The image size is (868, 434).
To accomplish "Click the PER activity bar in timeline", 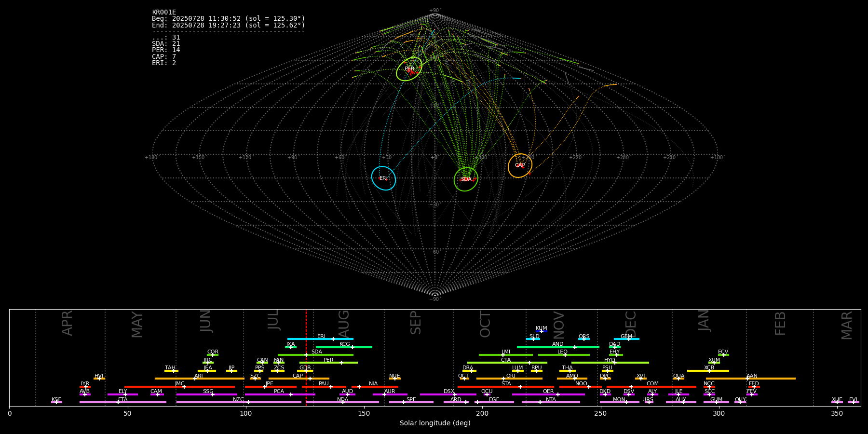I will click(328, 363).
